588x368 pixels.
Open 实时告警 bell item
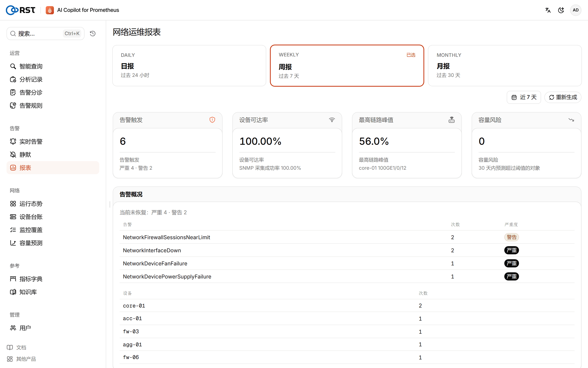click(x=53, y=141)
